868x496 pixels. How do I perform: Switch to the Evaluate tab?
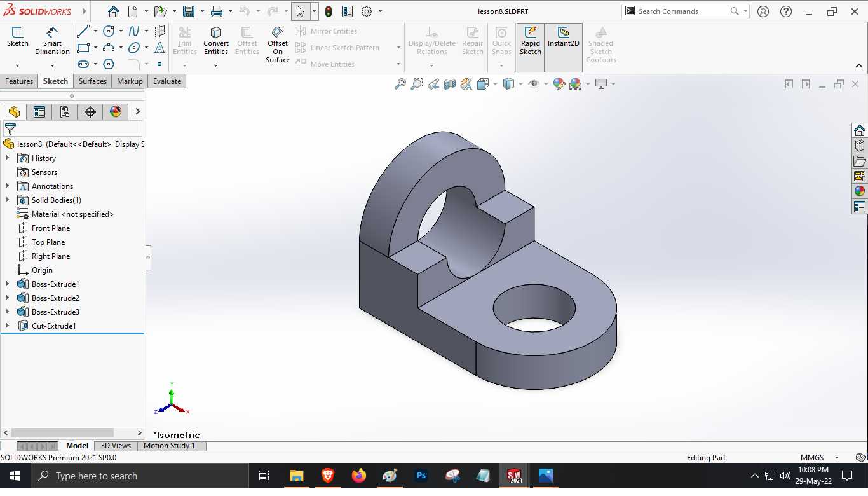tap(167, 81)
